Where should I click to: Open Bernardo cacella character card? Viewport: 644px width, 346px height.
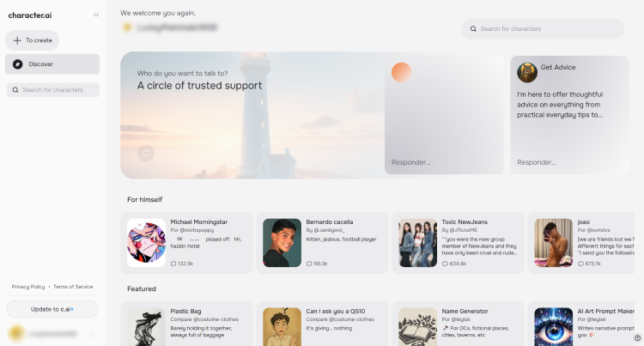click(322, 243)
